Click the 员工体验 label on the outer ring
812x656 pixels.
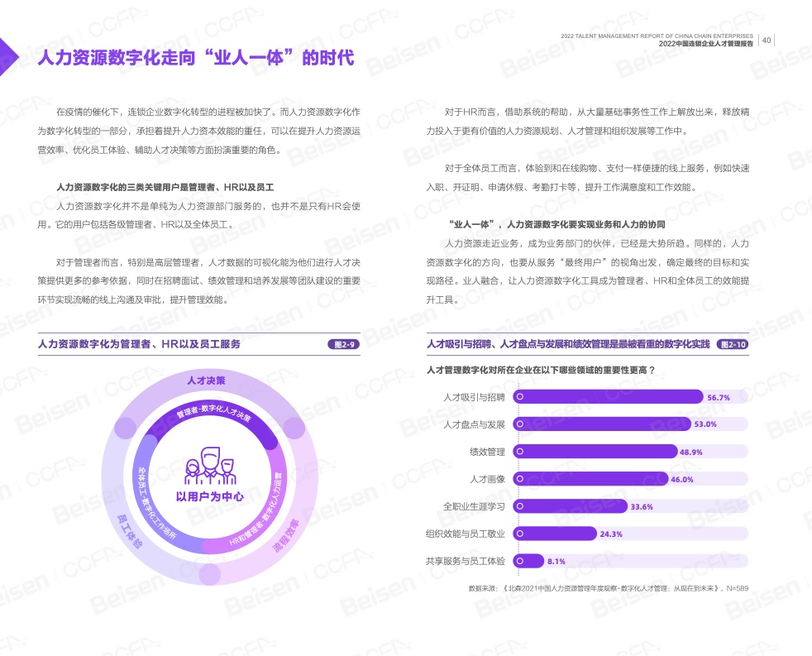point(129,533)
